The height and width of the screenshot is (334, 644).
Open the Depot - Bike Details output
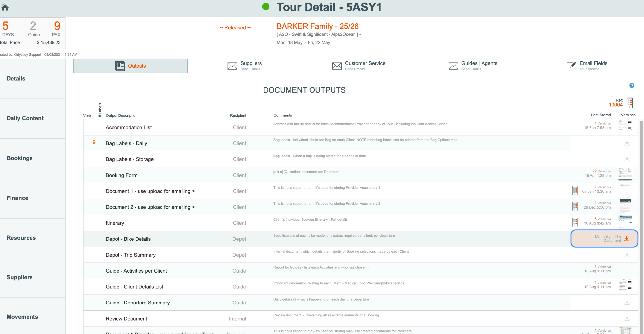(128, 239)
